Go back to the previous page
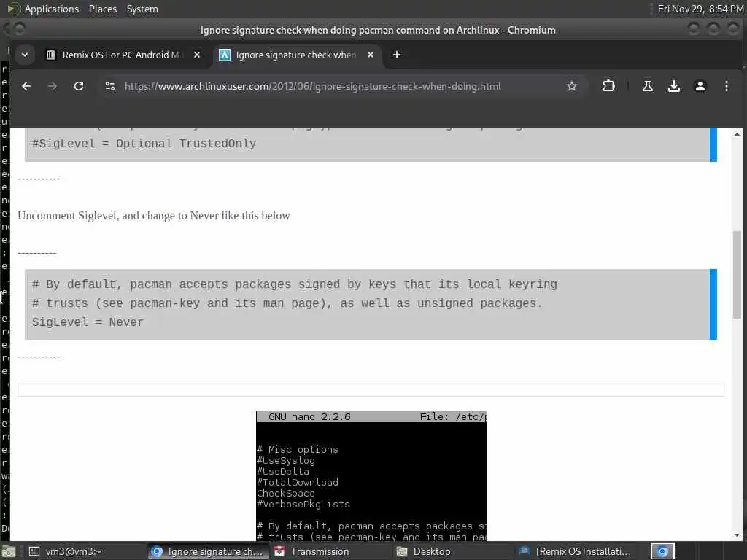 tap(27, 86)
